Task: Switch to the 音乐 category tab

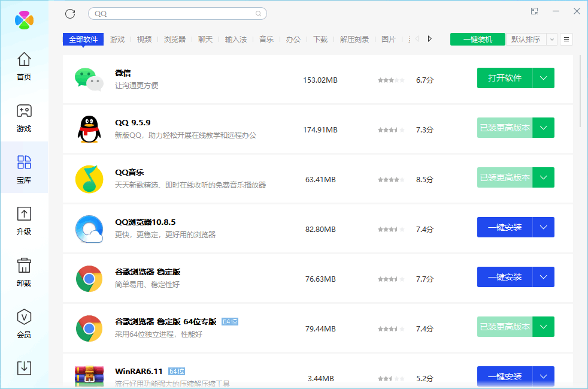Action: (x=266, y=39)
